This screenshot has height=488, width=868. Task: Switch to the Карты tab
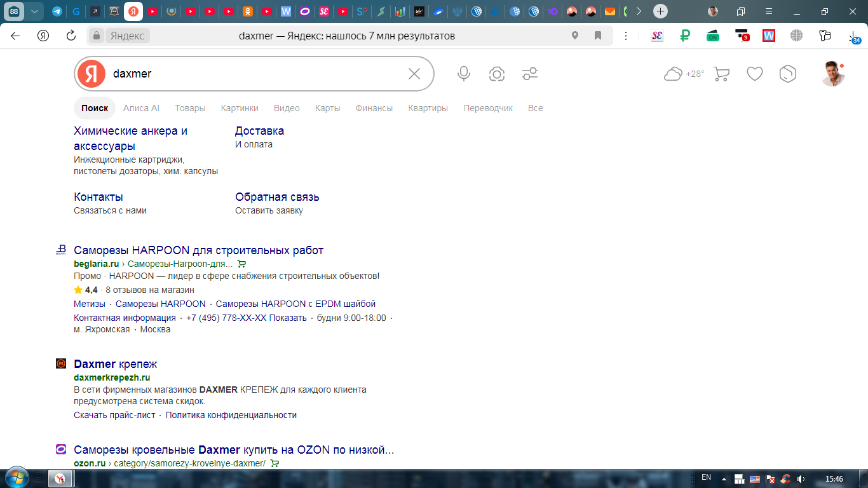[327, 108]
